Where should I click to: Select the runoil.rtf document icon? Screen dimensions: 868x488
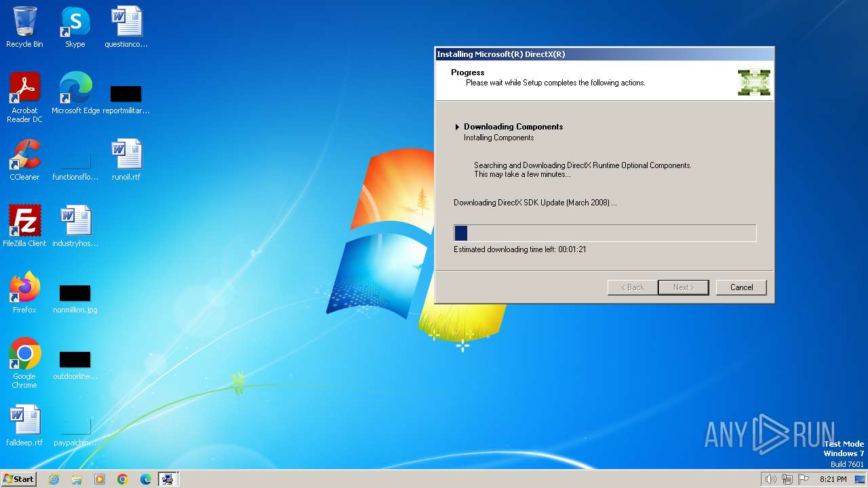(126, 160)
